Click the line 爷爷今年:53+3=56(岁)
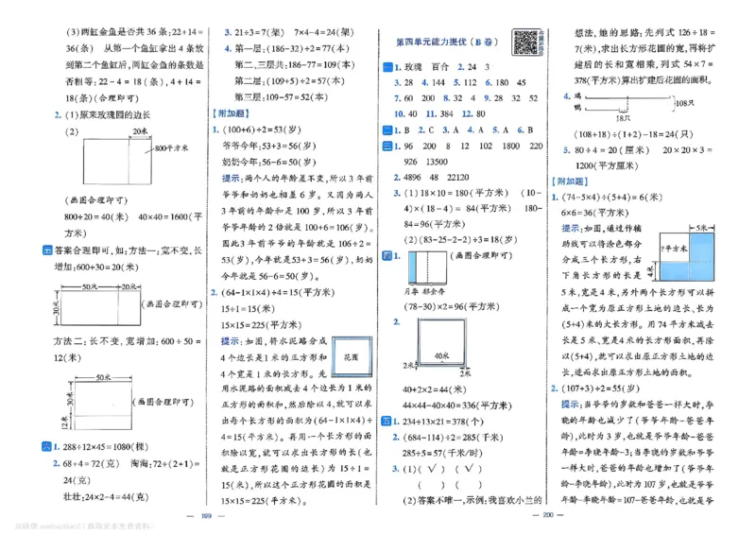 tap(269, 147)
